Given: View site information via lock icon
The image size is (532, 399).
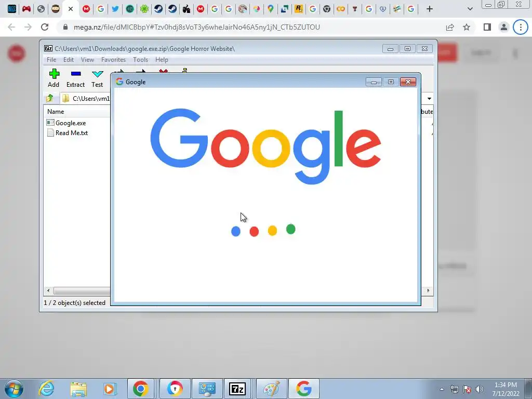Looking at the screenshot, I should coord(65,27).
